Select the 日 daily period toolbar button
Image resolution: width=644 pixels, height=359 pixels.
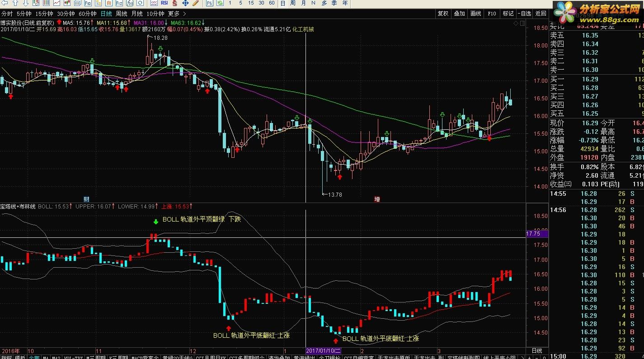coord(282,3)
